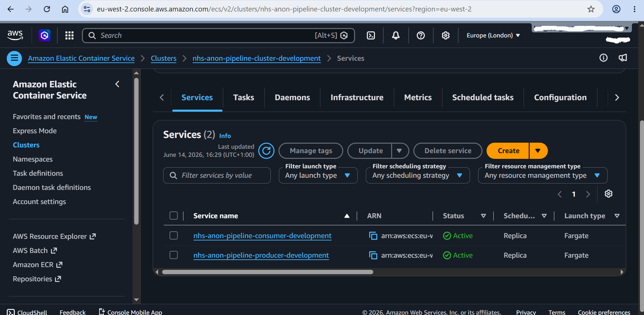
Task: Open the Services Info link
Action: [225, 136]
